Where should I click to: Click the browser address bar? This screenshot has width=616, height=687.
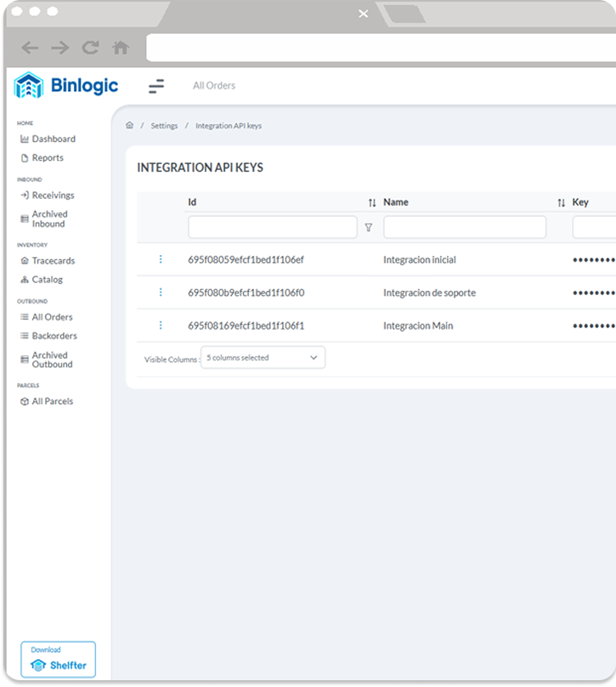[381, 48]
